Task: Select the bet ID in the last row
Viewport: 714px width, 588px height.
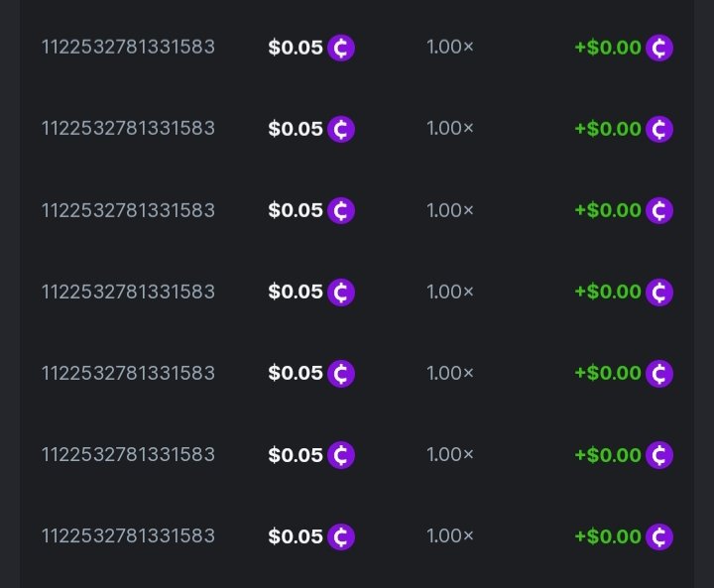Action: [128, 535]
